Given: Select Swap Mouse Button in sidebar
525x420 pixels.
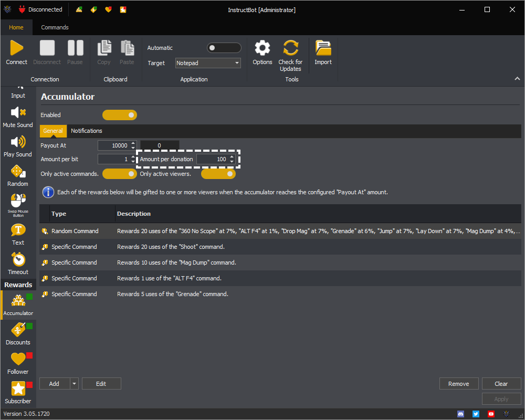Looking at the screenshot, I should point(18,205).
